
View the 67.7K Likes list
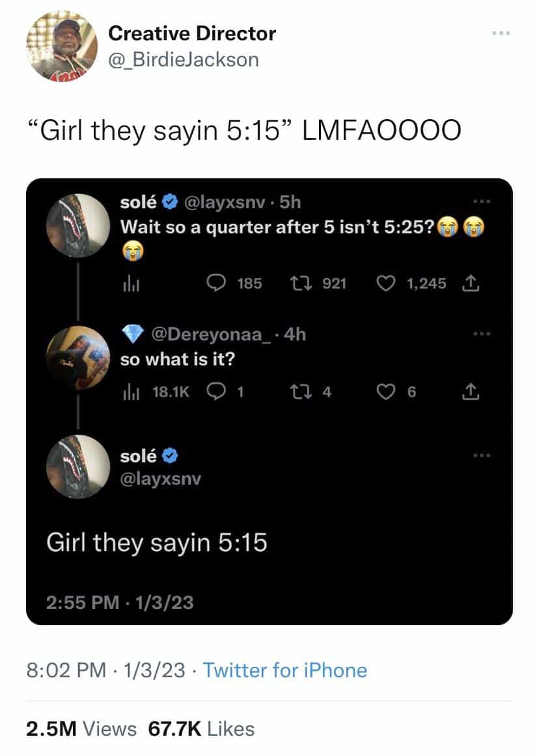[x=201, y=729]
